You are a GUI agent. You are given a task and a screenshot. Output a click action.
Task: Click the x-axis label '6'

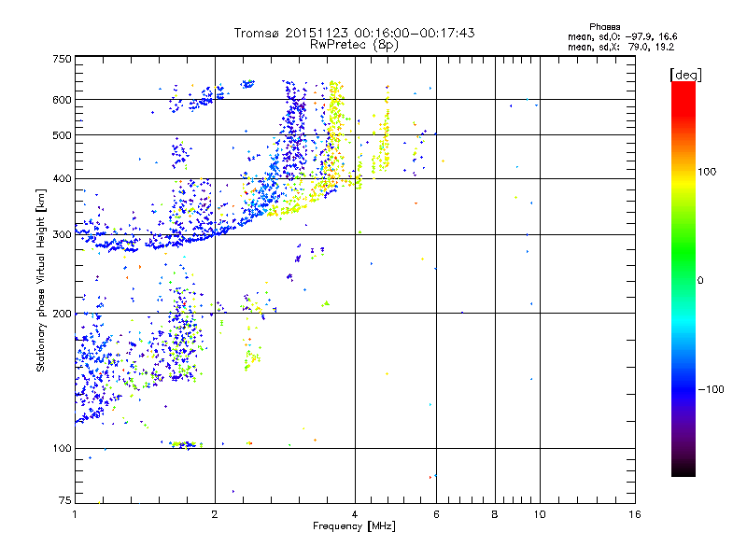(436, 514)
